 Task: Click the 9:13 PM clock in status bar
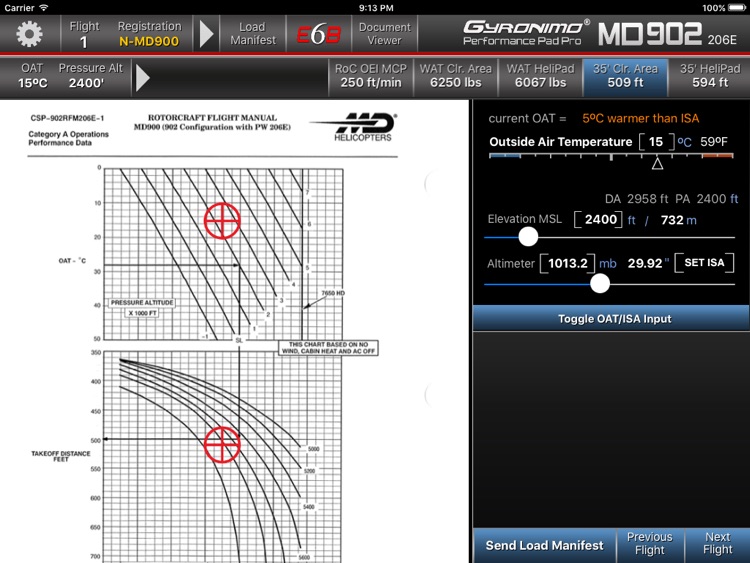376,8
